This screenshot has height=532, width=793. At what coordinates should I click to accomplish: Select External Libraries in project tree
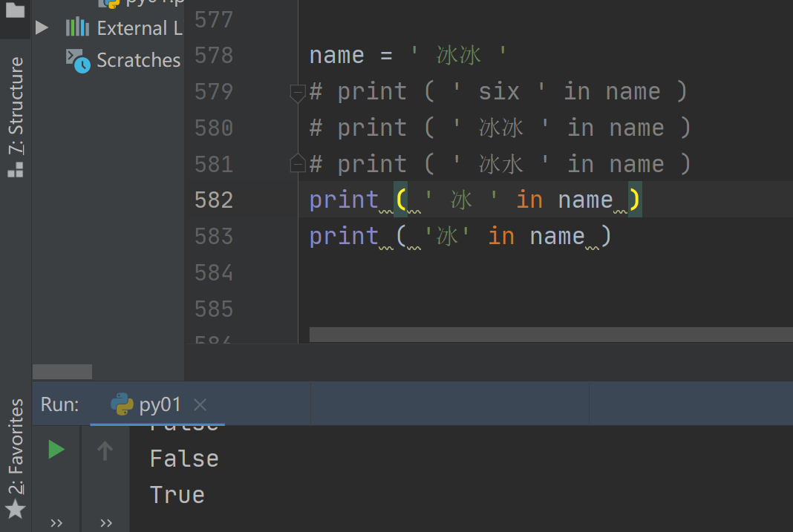click(x=140, y=28)
